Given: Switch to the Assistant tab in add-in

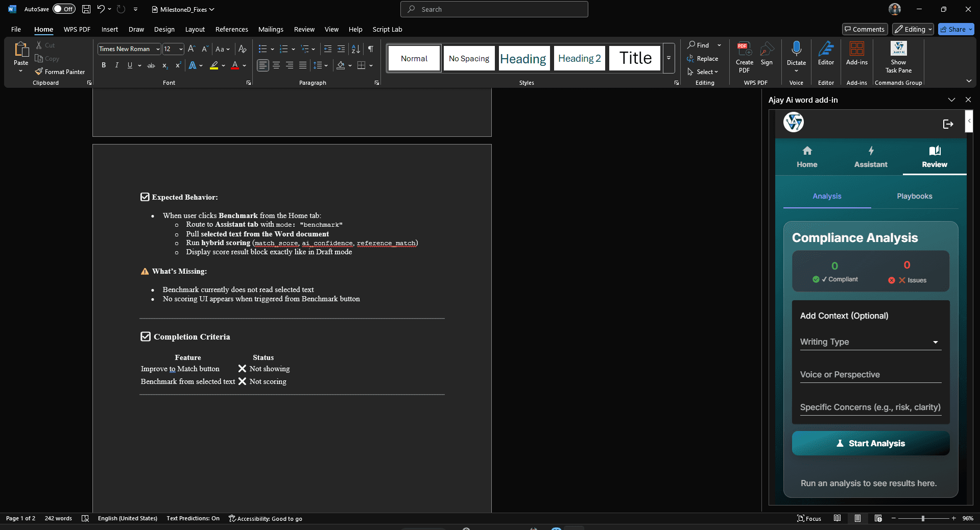Looking at the screenshot, I should click(x=871, y=157).
